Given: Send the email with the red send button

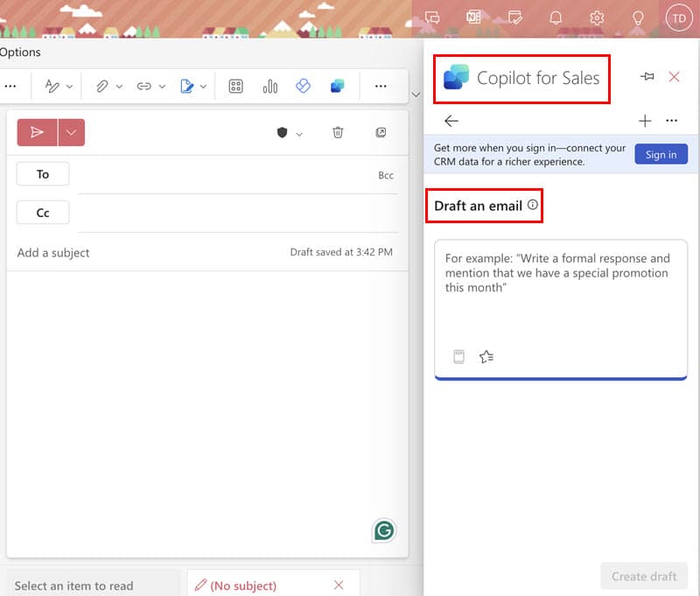Looking at the screenshot, I should (37, 132).
